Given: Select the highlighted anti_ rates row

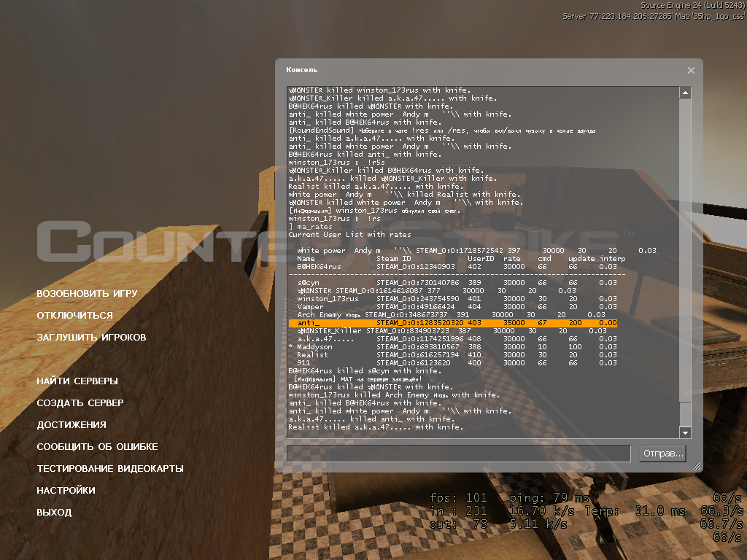Looking at the screenshot, I should coord(452,323).
